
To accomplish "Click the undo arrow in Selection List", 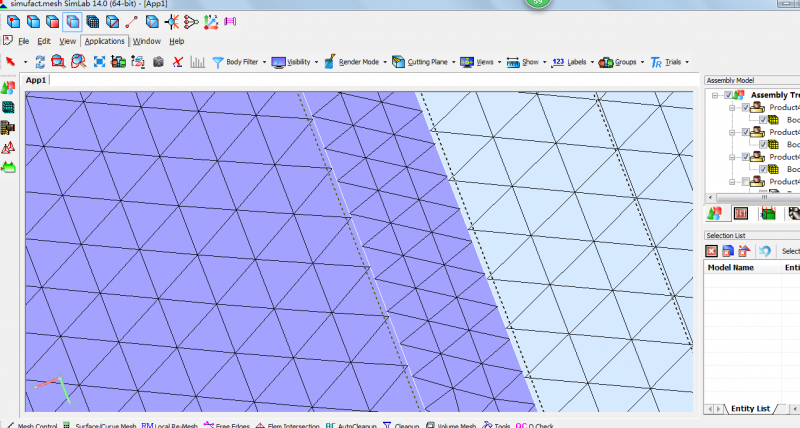I will click(x=764, y=251).
